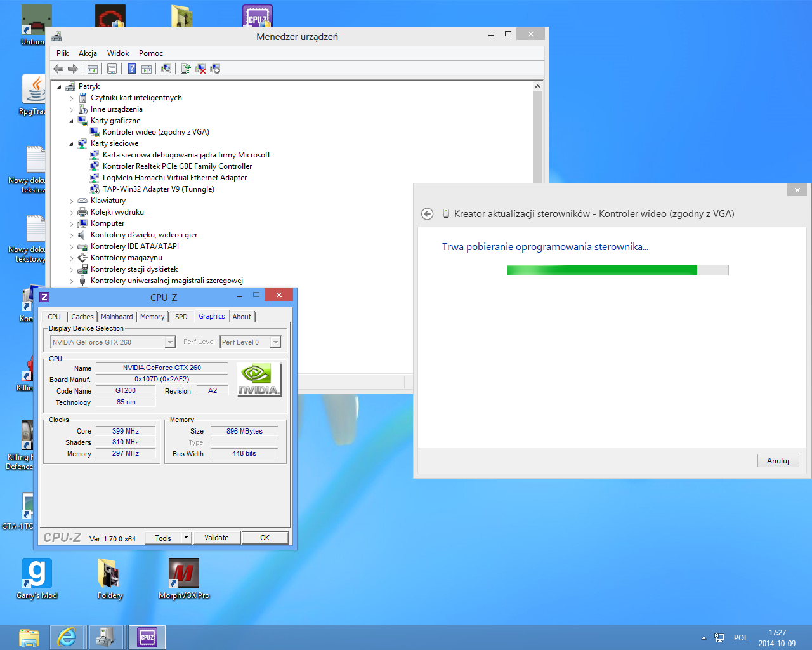Click the NVIDIA logo in CPU-Z
This screenshot has height=650, width=812.
tap(259, 380)
